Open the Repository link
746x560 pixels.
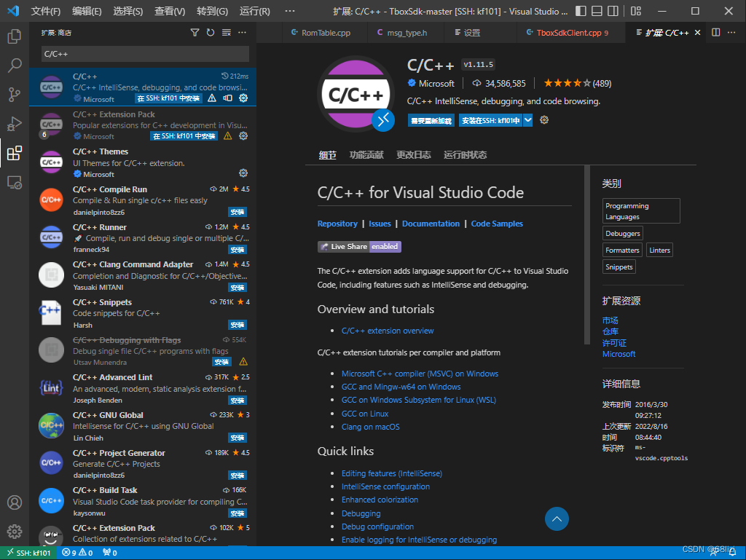pyautogui.click(x=337, y=224)
